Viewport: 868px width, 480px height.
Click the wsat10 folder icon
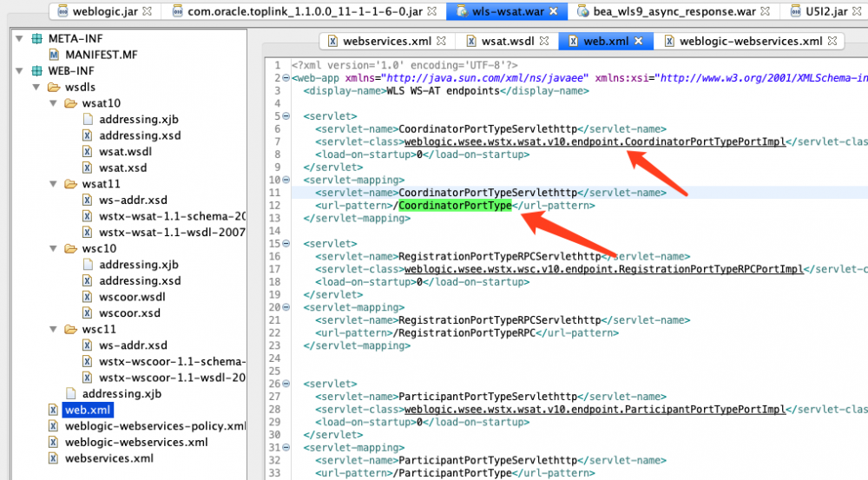coord(71,103)
